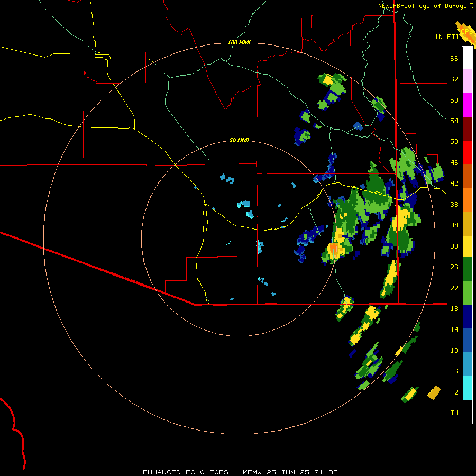Click the '62' legend value
Screen dimensions: 476x476
click(x=454, y=79)
